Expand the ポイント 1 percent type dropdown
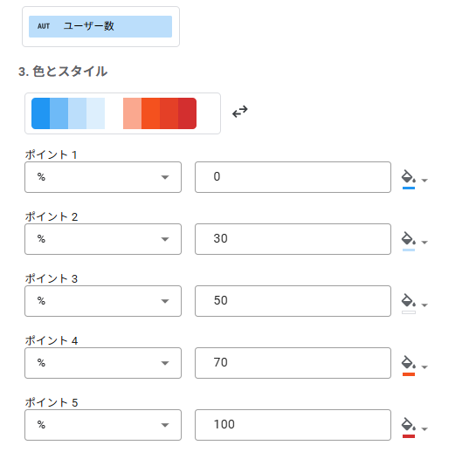 103,177
